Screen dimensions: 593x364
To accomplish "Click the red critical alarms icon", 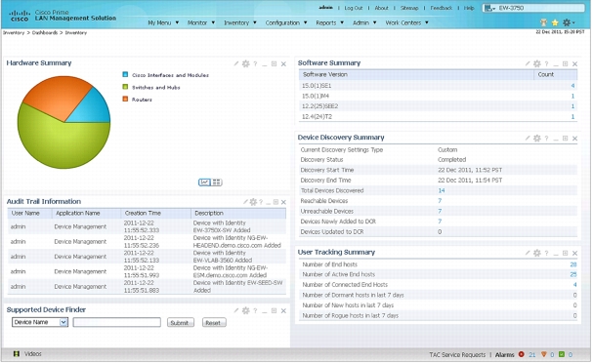I will click(x=522, y=354).
